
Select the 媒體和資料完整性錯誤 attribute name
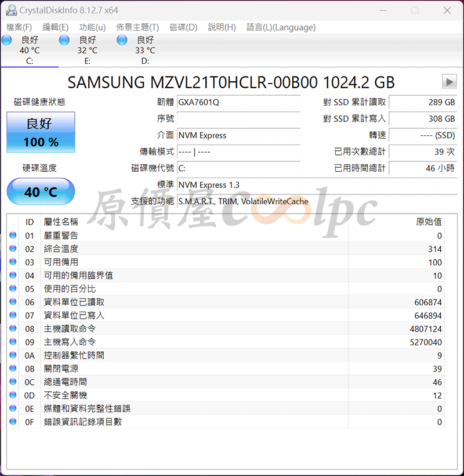(x=87, y=408)
